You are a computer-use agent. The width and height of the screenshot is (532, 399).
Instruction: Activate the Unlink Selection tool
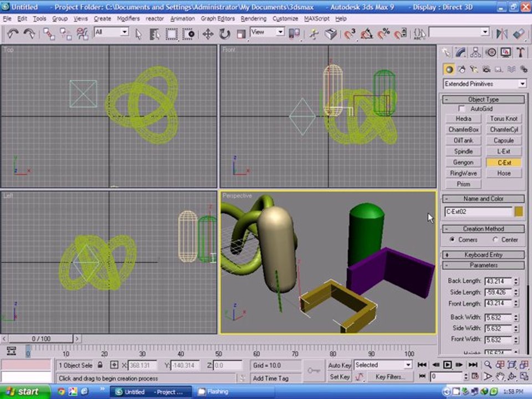[65, 34]
